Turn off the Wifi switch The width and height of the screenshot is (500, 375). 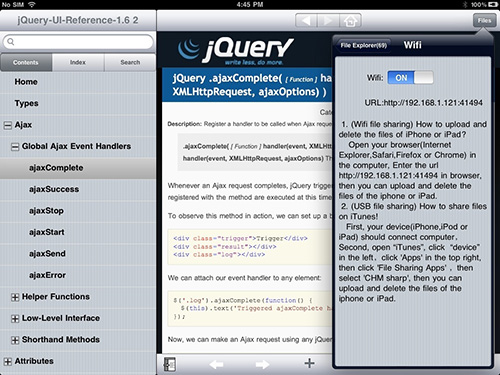[410, 78]
